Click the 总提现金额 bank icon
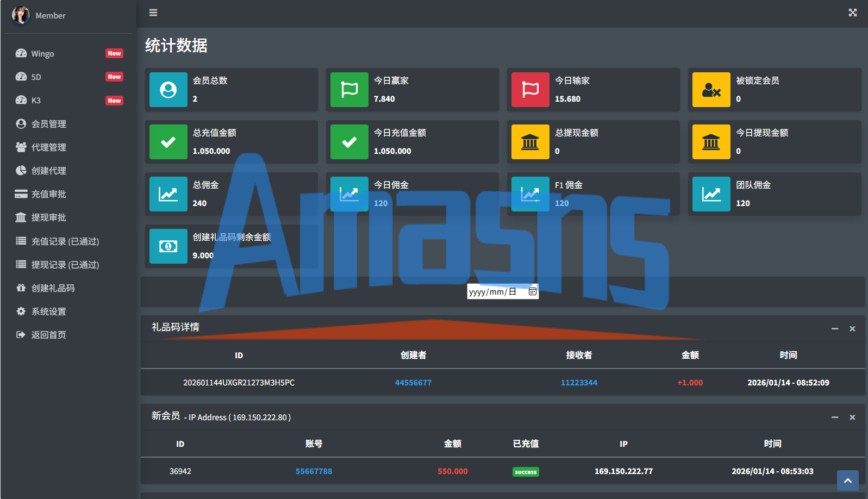Screen dimensions: 868x499 [530, 142]
